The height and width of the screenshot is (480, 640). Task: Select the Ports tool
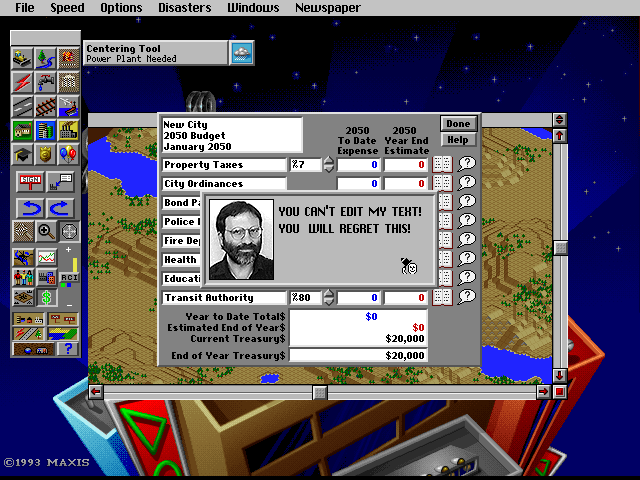(69, 106)
